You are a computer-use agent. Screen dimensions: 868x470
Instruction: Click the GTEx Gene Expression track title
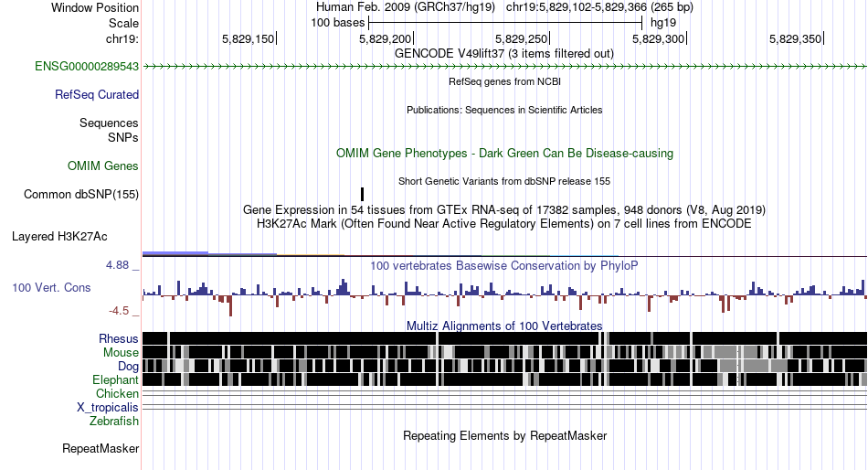(504, 210)
